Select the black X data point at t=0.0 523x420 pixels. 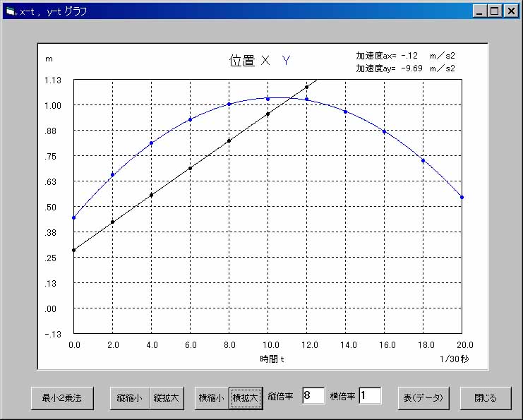[x=73, y=250]
